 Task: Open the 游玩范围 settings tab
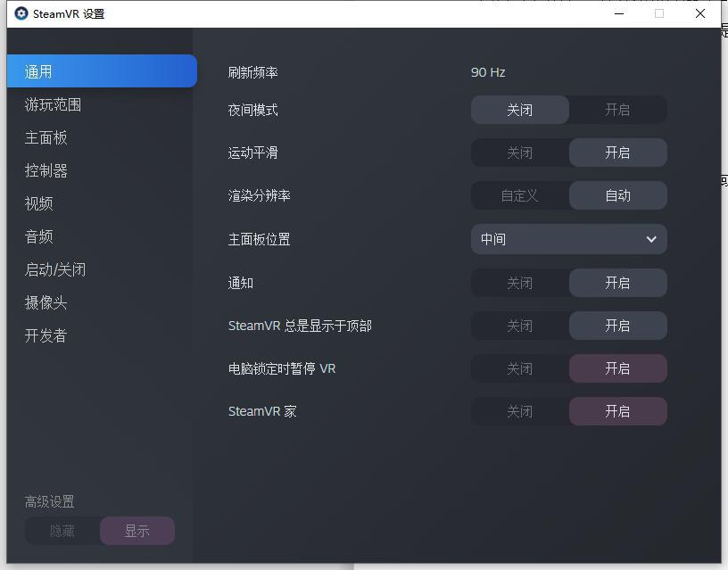click(53, 105)
